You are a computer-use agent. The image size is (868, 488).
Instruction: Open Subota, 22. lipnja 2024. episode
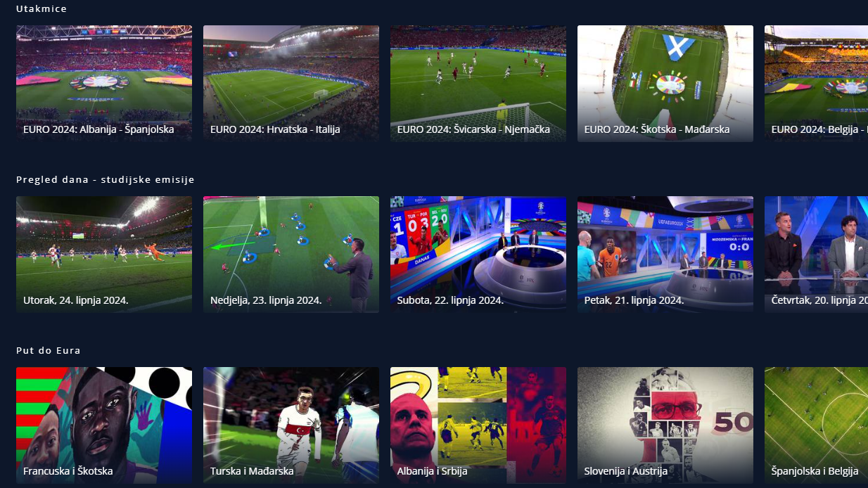click(x=478, y=255)
